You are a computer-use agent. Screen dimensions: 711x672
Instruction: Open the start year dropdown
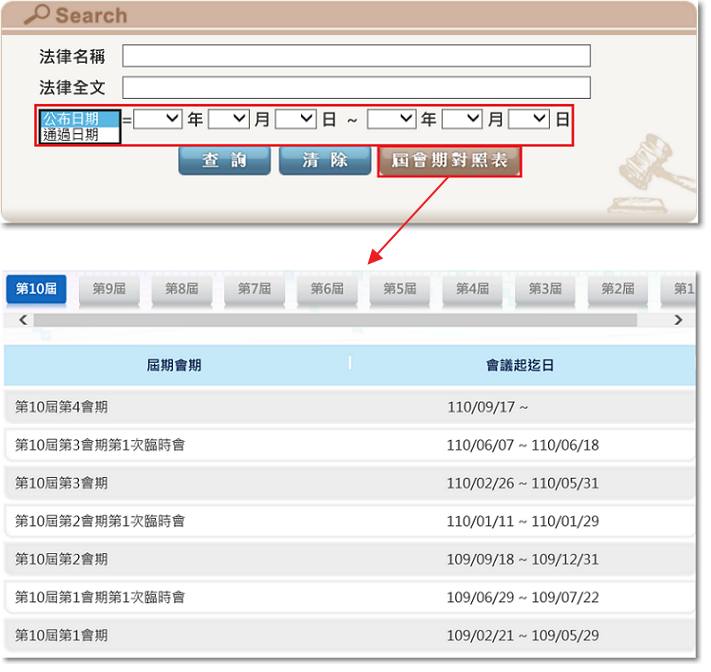click(158, 119)
